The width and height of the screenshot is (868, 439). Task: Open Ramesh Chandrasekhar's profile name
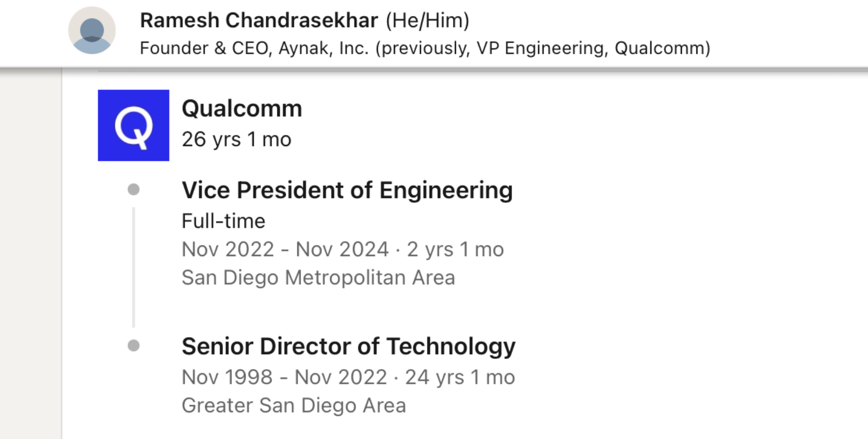[258, 20]
